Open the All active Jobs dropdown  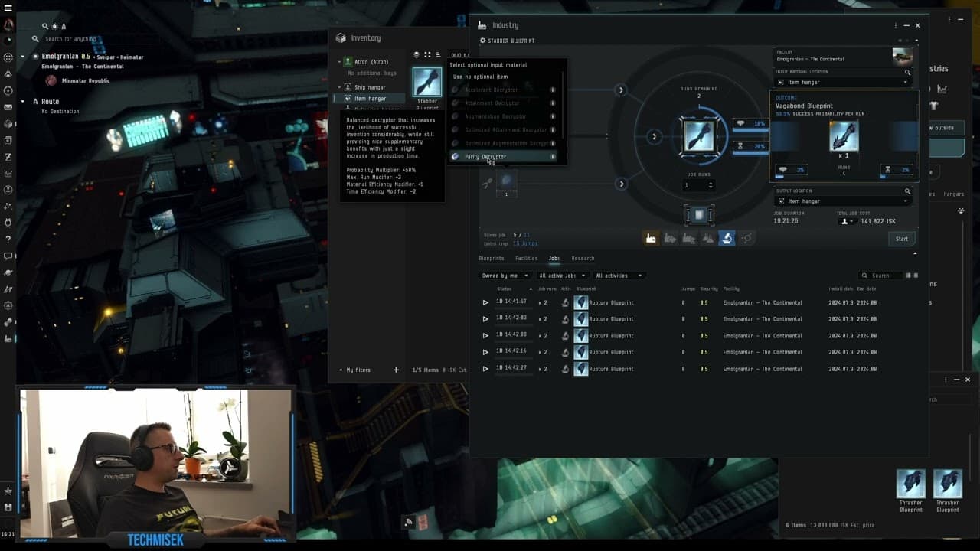(x=562, y=275)
